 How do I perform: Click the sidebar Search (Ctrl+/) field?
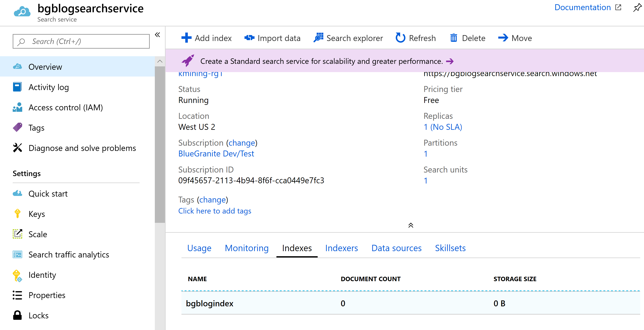(81, 41)
